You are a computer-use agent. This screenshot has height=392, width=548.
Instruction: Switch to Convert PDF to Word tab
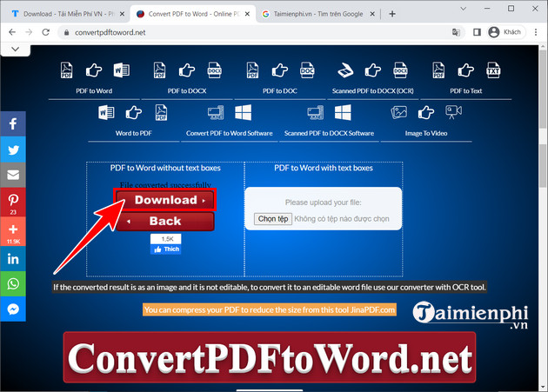click(193, 14)
